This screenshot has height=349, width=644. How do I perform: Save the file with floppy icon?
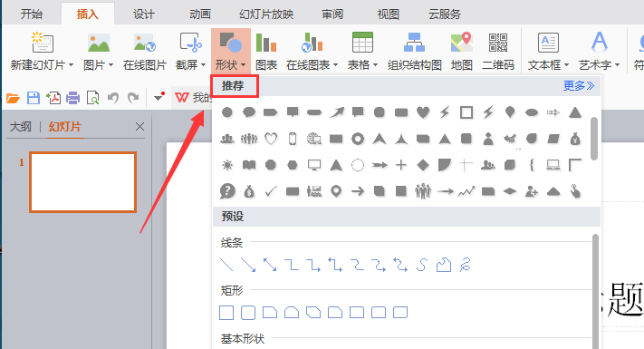34,98
